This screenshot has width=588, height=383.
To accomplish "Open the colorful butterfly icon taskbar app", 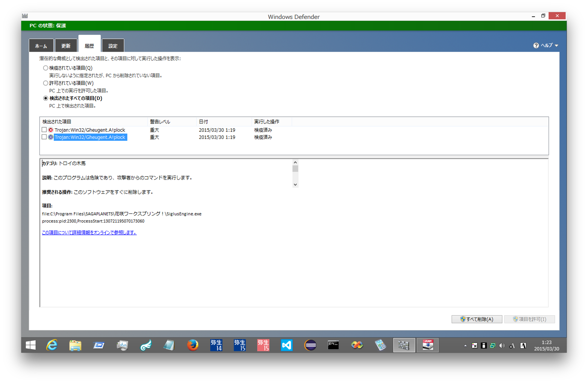I will pos(357,345).
